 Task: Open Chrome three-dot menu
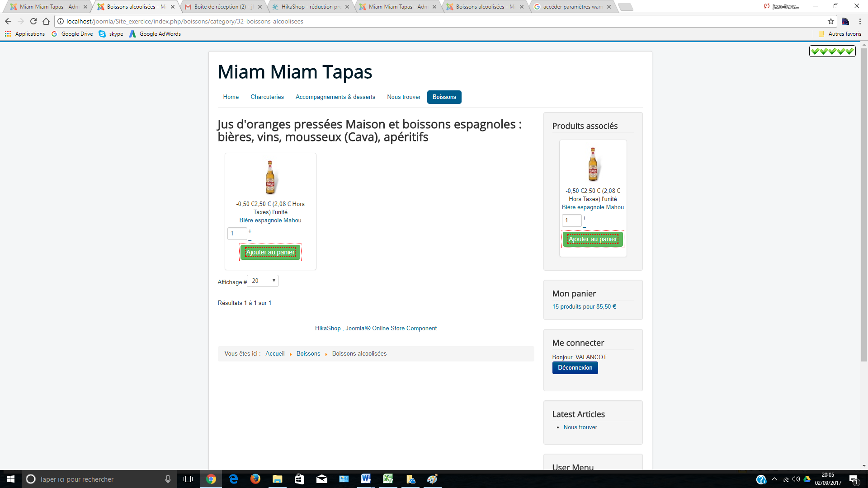click(860, 21)
